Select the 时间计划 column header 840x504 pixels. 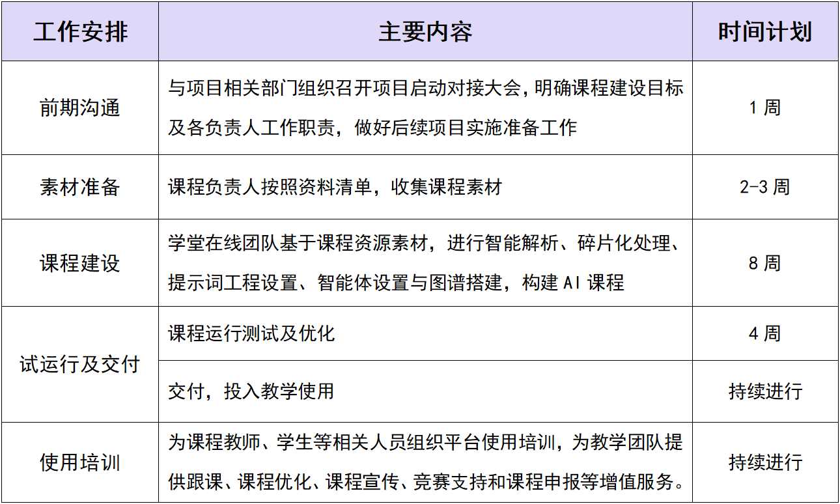point(767,30)
